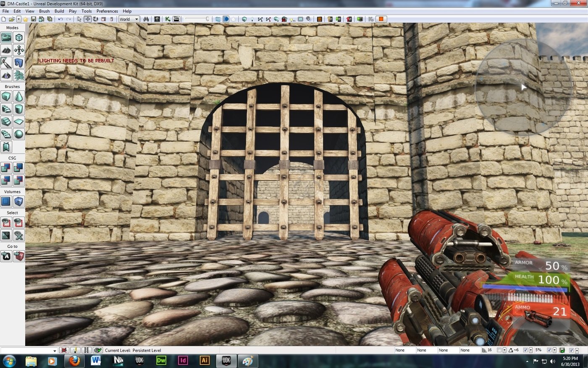Select the Camera mode icon

[x=6, y=38]
